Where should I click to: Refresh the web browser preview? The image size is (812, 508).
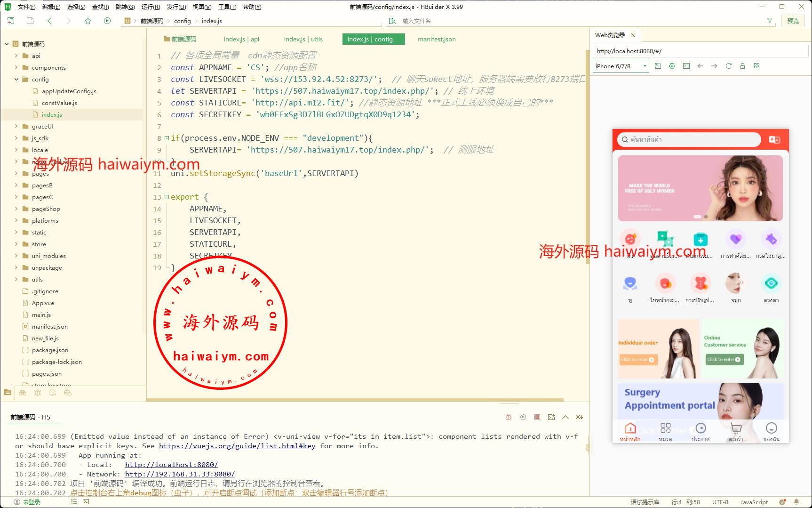pyautogui.click(x=728, y=66)
